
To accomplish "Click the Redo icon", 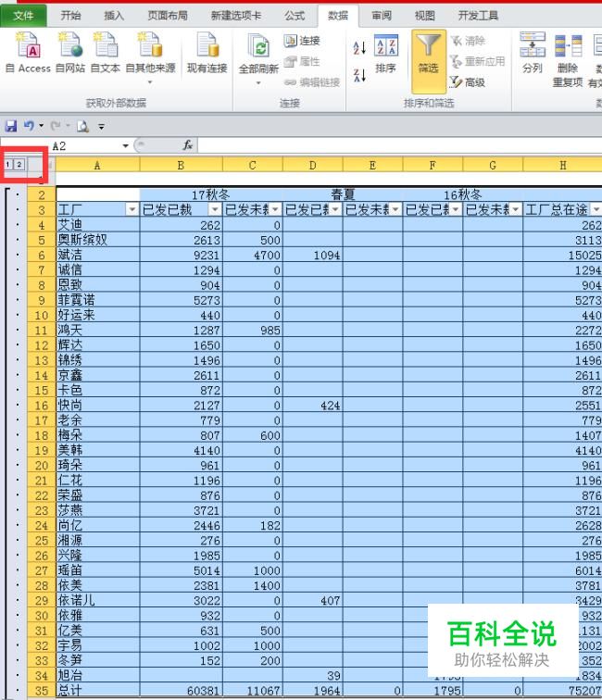I will tap(56, 126).
